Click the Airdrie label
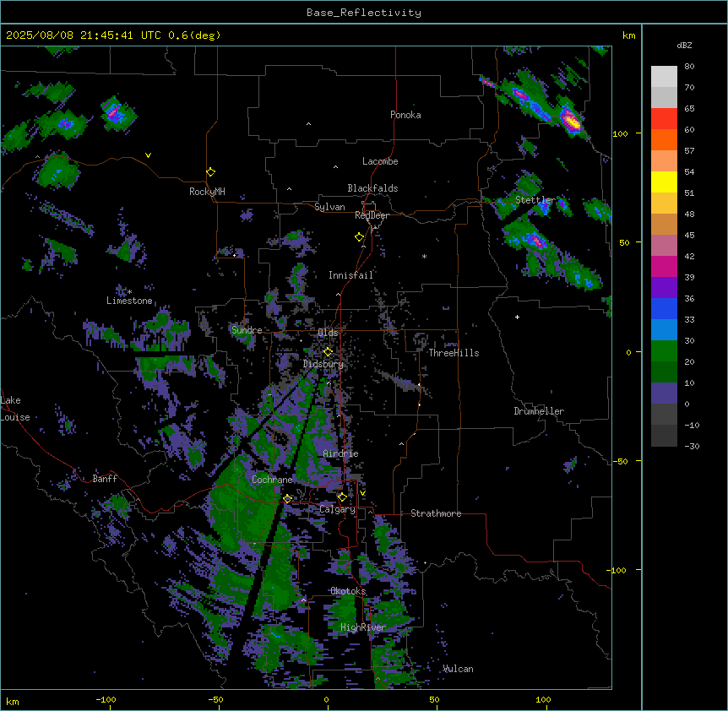Screen dimensions: 728x711 click(x=340, y=453)
